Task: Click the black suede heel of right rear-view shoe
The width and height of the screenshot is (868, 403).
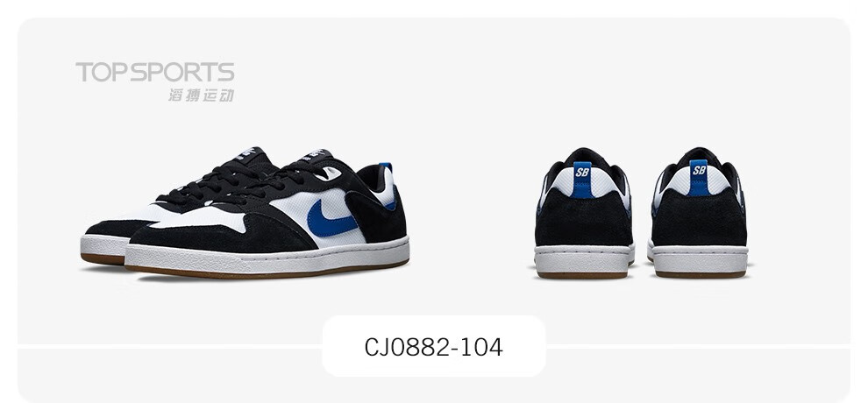Action: (x=699, y=218)
